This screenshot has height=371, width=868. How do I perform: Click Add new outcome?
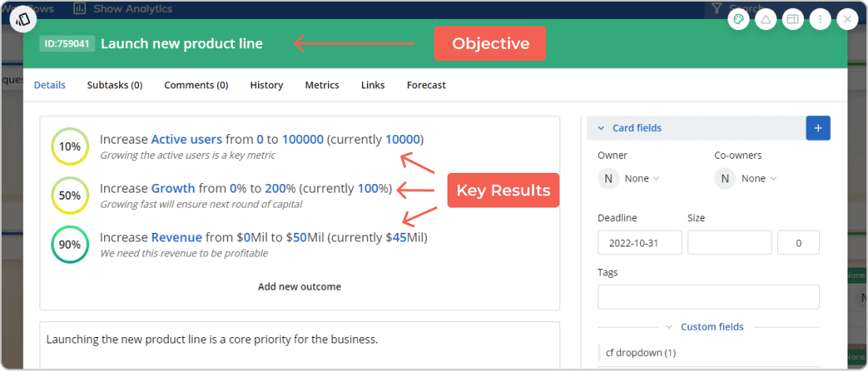[300, 287]
